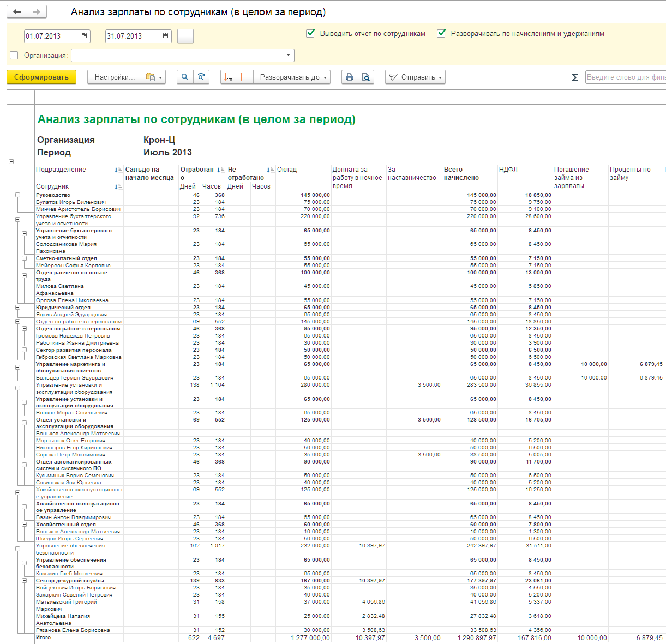The image size is (666, 644).
Task: Collapse the Руководство group in the report
Action: [17, 195]
